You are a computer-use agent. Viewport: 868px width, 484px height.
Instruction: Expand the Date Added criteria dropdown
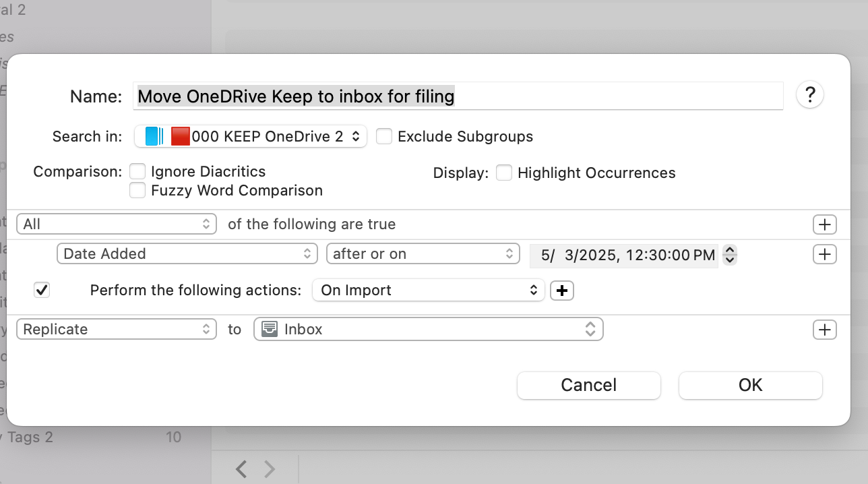click(187, 254)
